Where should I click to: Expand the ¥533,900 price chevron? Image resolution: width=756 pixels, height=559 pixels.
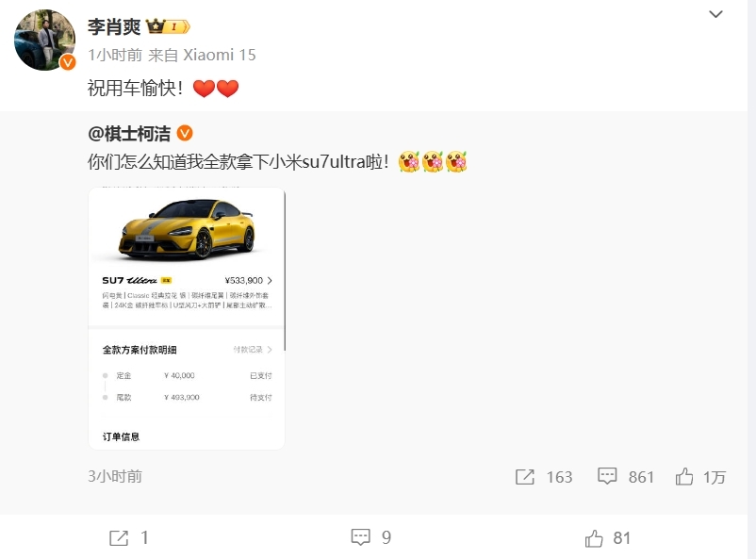[x=269, y=280]
